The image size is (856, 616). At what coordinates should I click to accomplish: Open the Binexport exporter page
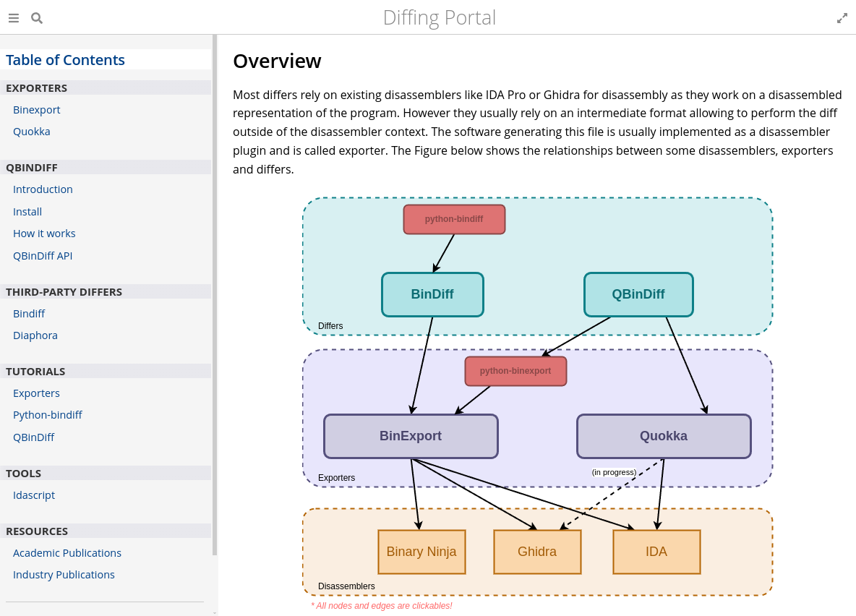tap(37, 110)
